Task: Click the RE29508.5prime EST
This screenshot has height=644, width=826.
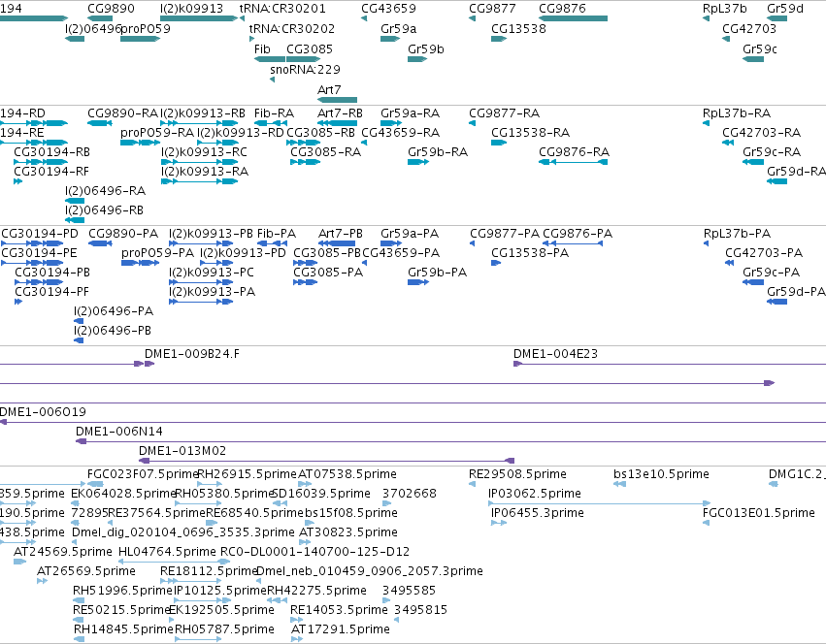Action: click(x=472, y=484)
